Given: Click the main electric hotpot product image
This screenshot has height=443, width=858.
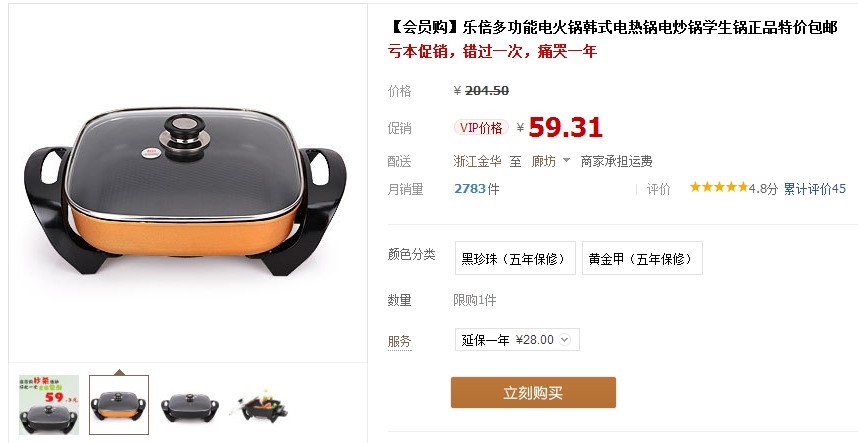Looking at the screenshot, I should [185, 191].
